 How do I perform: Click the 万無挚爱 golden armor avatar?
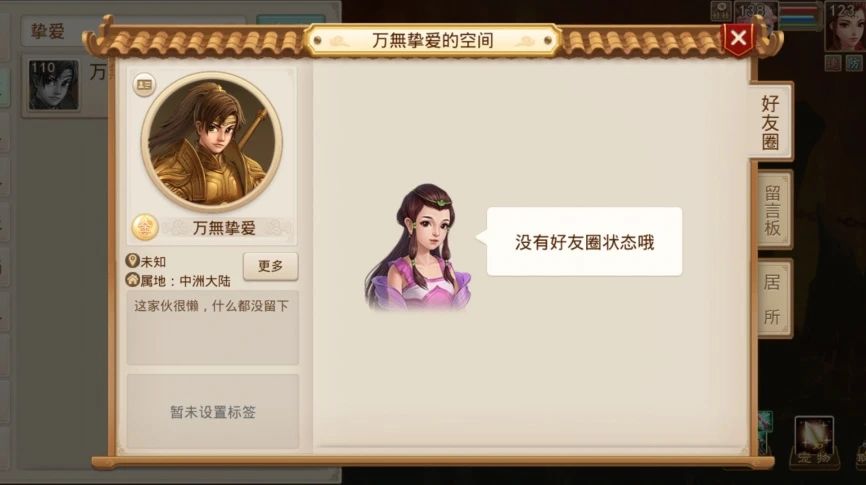pos(212,142)
